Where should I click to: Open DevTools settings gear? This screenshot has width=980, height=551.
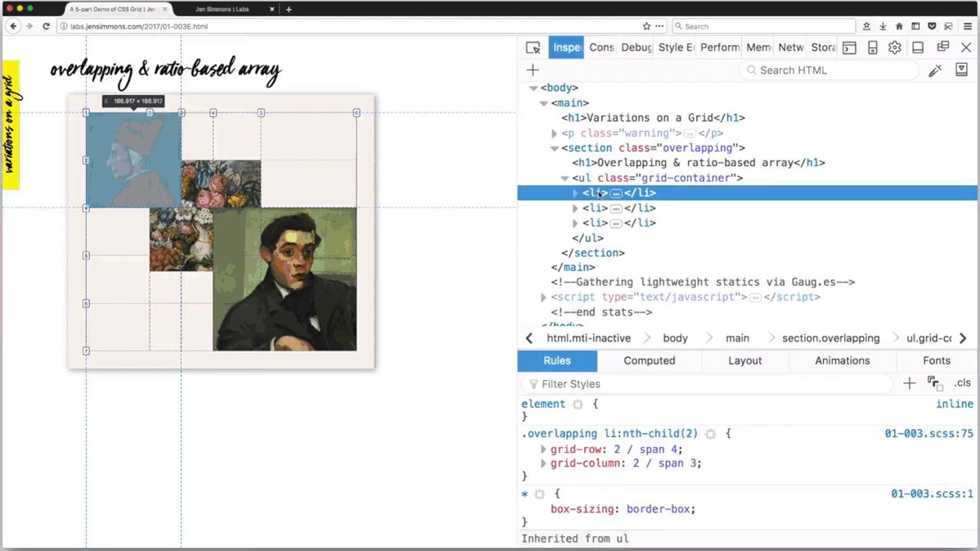895,47
